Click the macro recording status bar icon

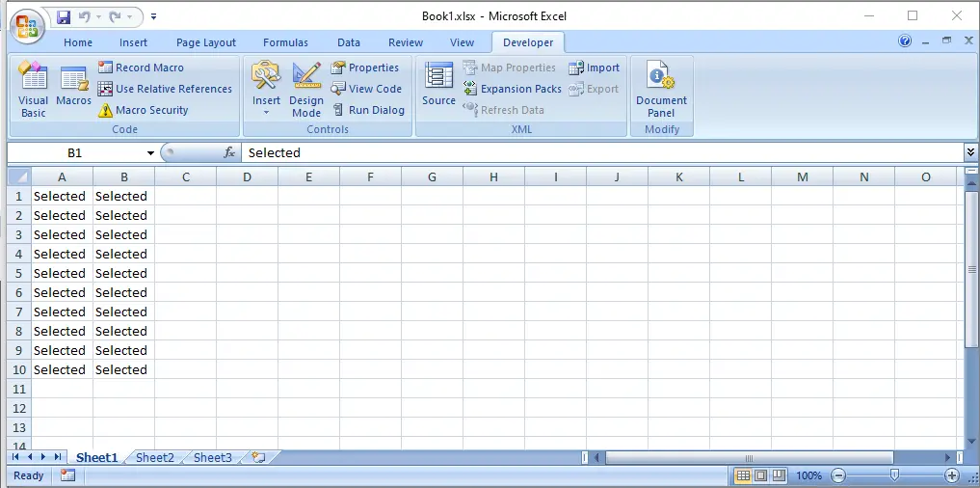pyautogui.click(x=67, y=475)
